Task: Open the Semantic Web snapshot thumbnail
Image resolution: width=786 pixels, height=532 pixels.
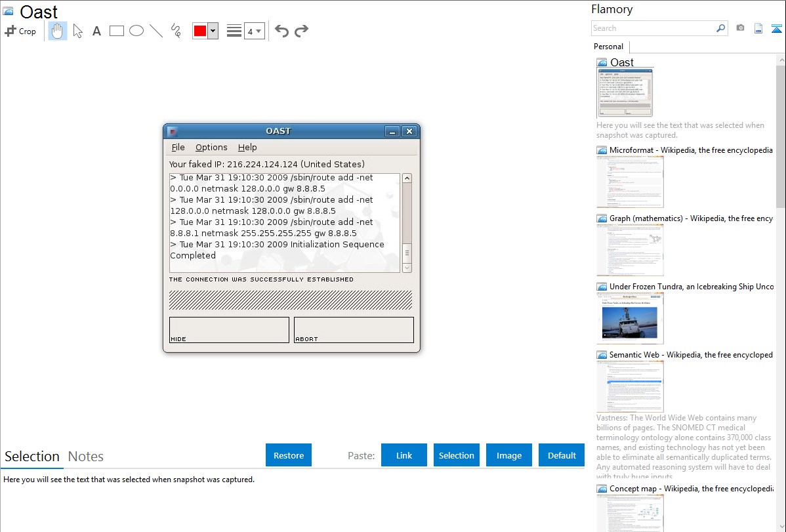Action: 630,386
